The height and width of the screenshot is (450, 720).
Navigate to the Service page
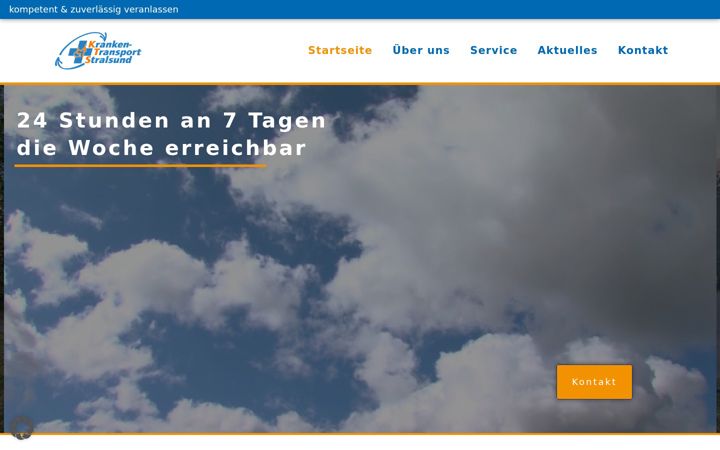pos(494,51)
